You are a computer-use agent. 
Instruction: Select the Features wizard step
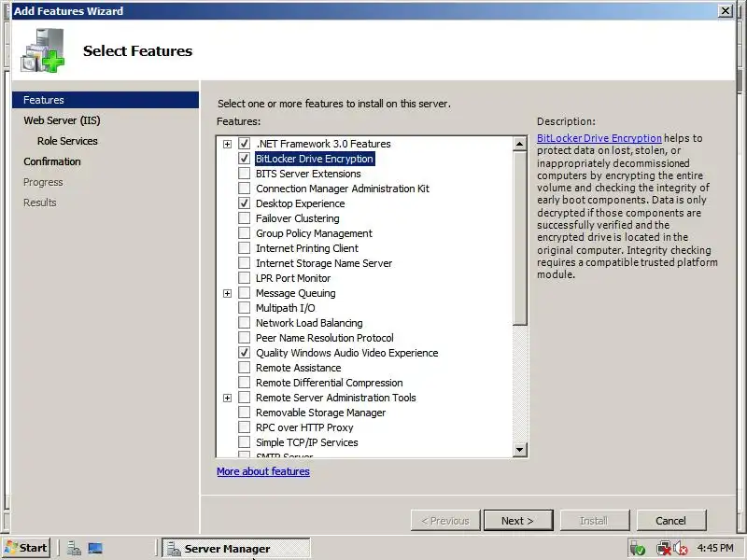(x=106, y=100)
